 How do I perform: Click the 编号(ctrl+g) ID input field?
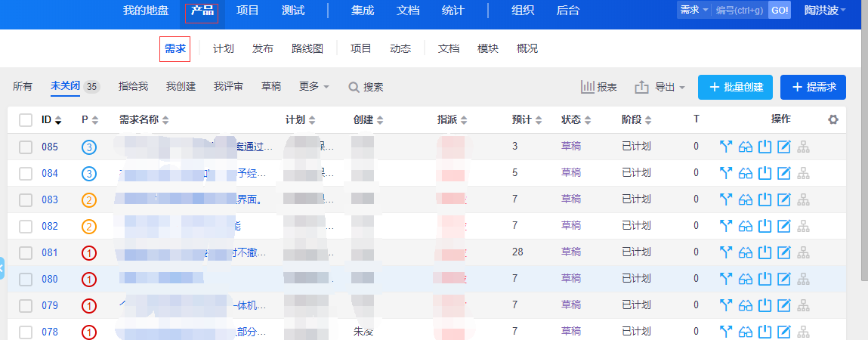pyautogui.click(x=739, y=10)
